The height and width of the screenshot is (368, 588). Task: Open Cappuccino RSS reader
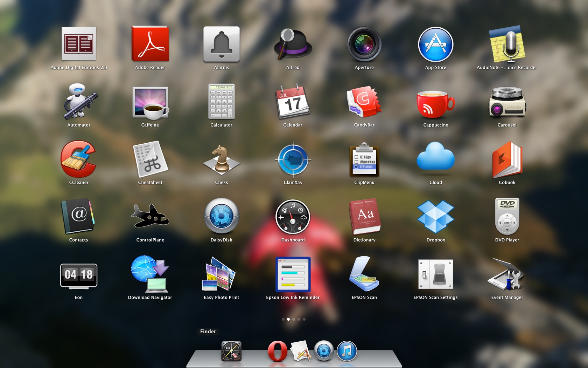pos(436,104)
